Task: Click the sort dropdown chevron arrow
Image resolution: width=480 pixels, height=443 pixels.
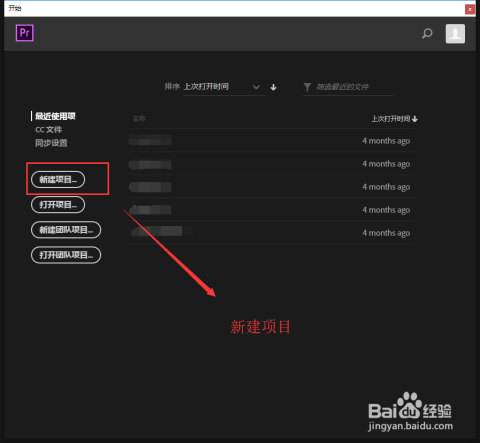Action: pyautogui.click(x=256, y=87)
